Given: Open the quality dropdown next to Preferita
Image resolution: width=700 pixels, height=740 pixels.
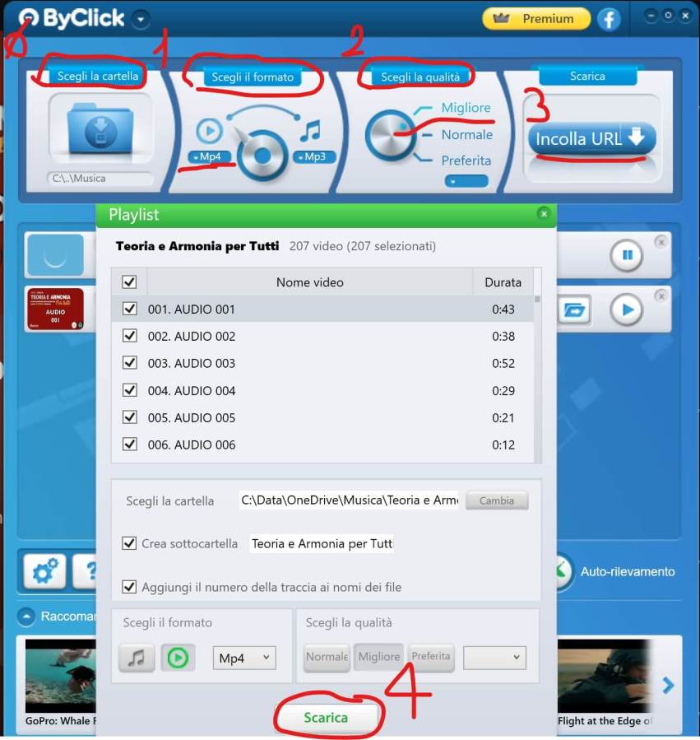Looking at the screenshot, I should click(494, 657).
